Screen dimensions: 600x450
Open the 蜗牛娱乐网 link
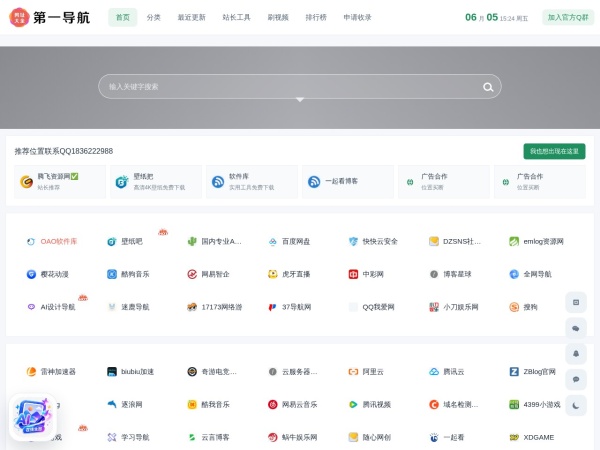click(x=300, y=437)
